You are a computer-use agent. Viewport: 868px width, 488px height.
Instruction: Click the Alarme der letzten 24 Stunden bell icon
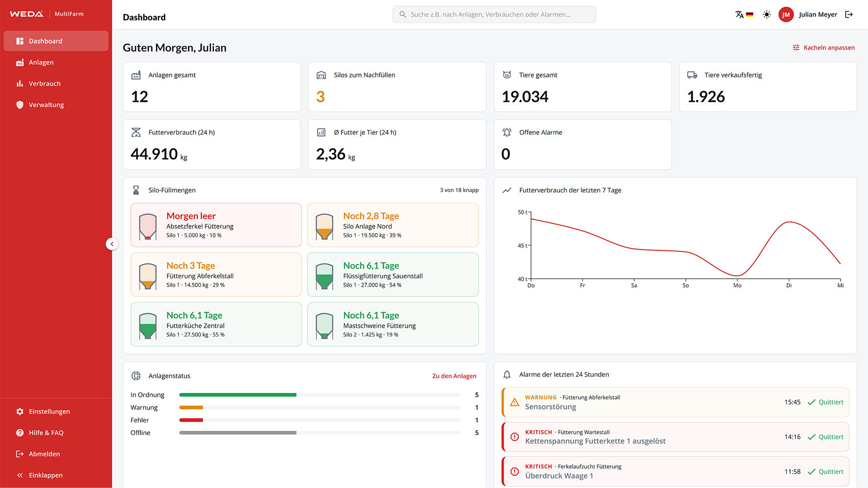507,375
